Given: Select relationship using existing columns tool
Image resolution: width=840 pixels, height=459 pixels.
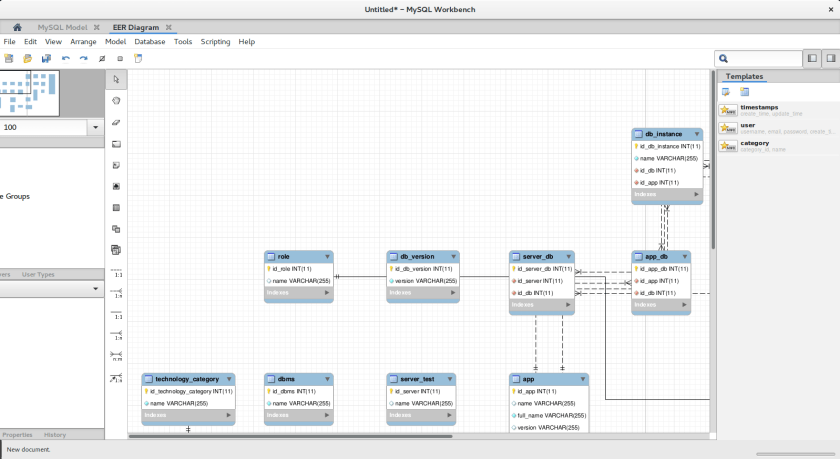Looking at the screenshot, I should pyautogui.click(x=116, y=378).
